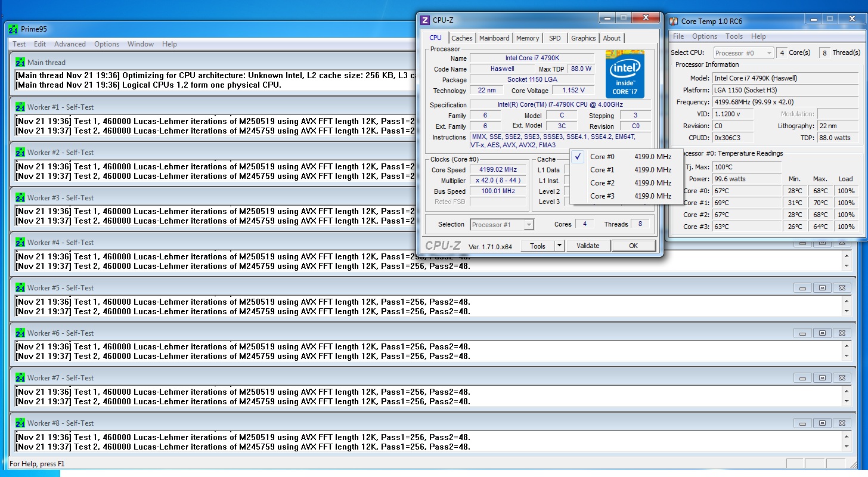Viewport: 868px width, 477px height.
Task: Expand the Tools dropdown arrow in CPU-Z
Action: pos(559,246)
